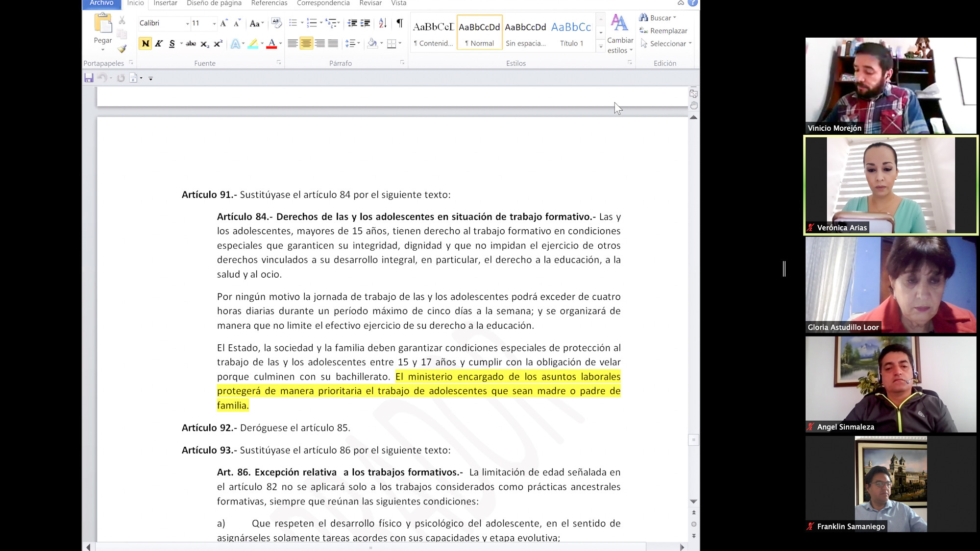Toggle align text right
Image resolution: width=980 pixels, height=551 pixels.
319,44
